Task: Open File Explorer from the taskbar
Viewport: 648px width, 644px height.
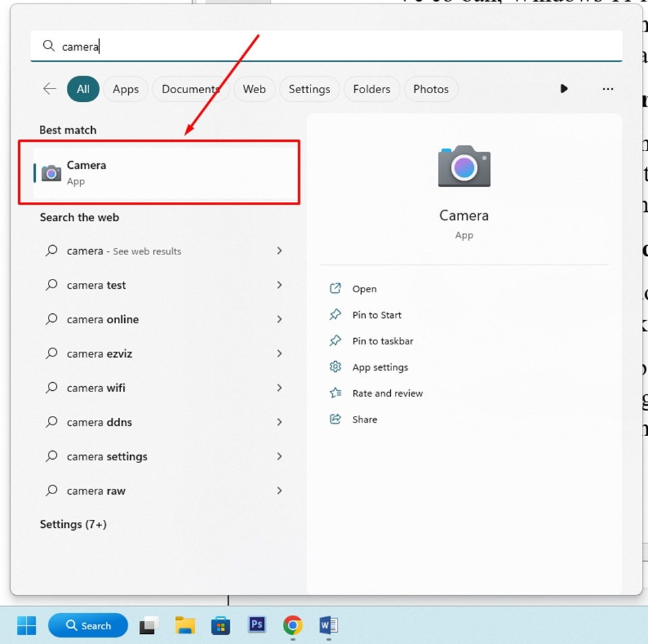Action: (185, 625)
